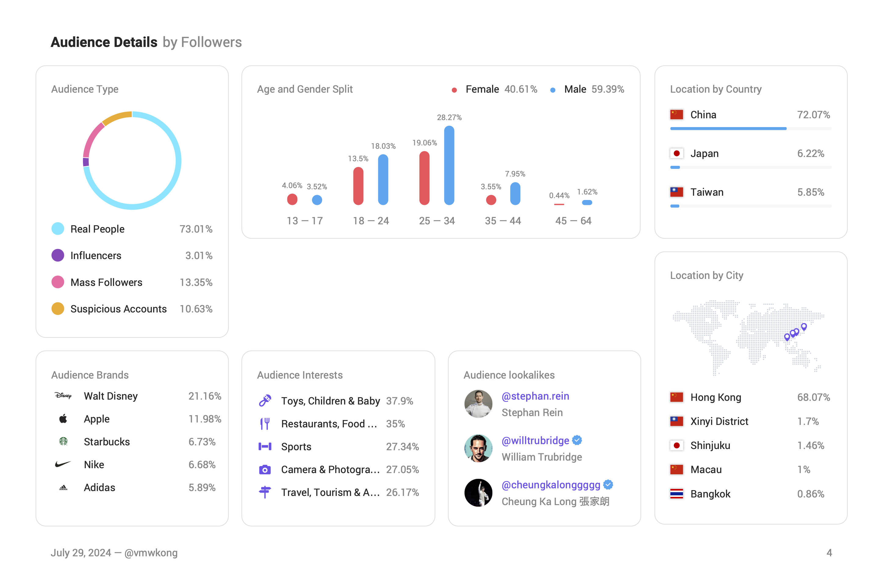Click the Travel, Tourism signpost icon

click(265, 492)
